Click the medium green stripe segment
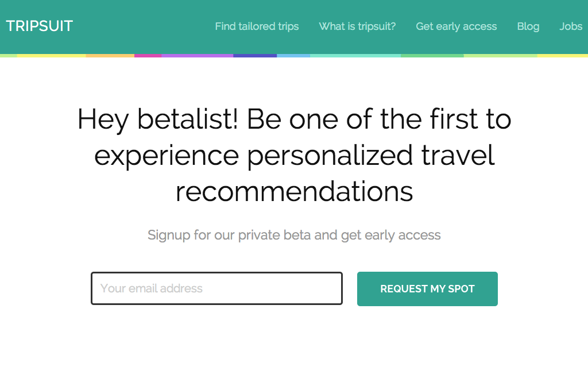 point(432,56)
